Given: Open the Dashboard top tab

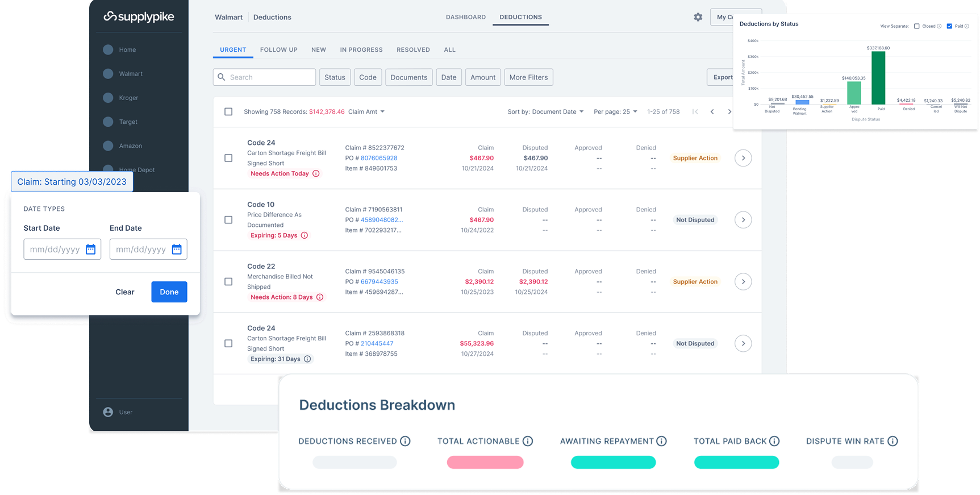Looking at the screenshot, I should [x=466, y=17].
